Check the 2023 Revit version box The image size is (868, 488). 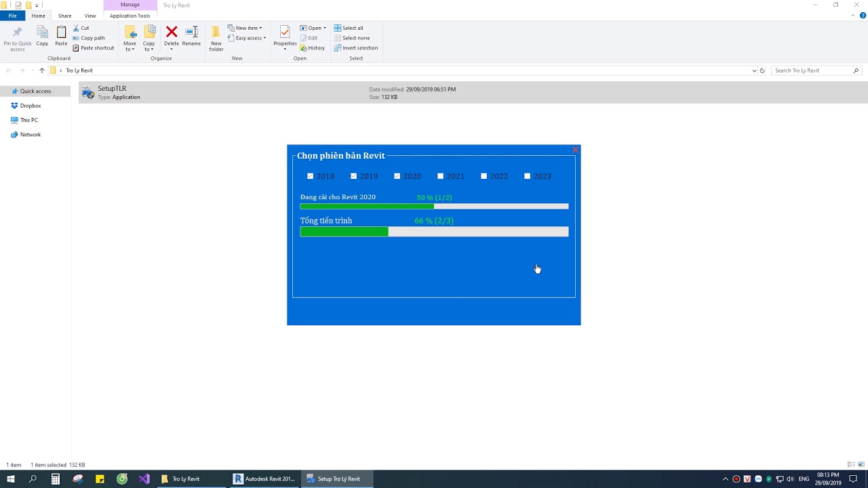pos(528,176)
